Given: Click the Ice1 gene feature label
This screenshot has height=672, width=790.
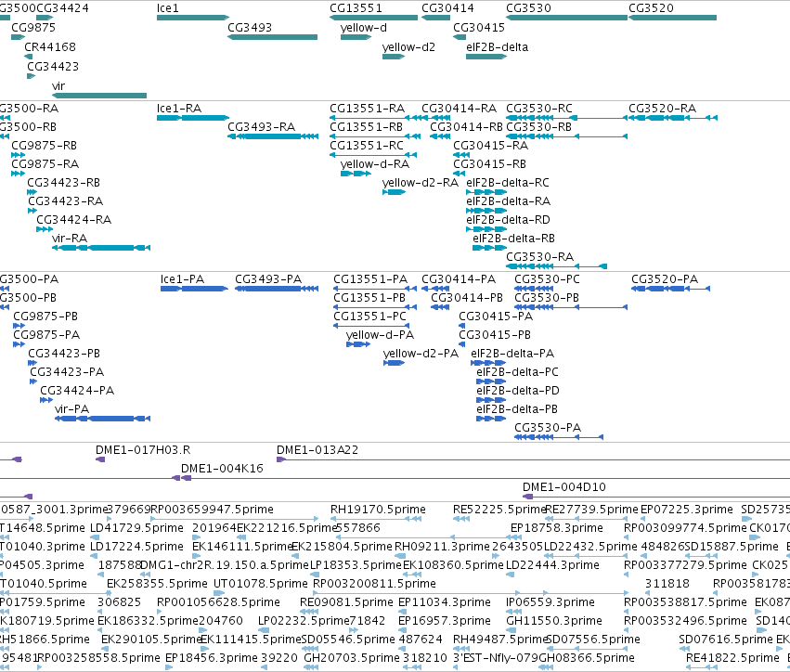Looking at the screenshot, I should click(168, 8).
